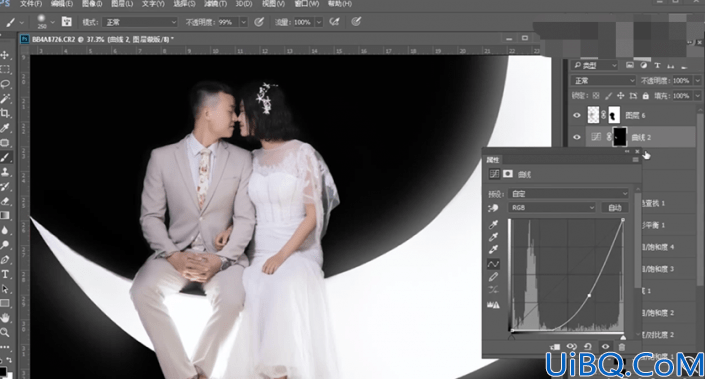Delete the adjustment layer via trash icon
Screen dimensions: 705x379
[x=622, y=347]
